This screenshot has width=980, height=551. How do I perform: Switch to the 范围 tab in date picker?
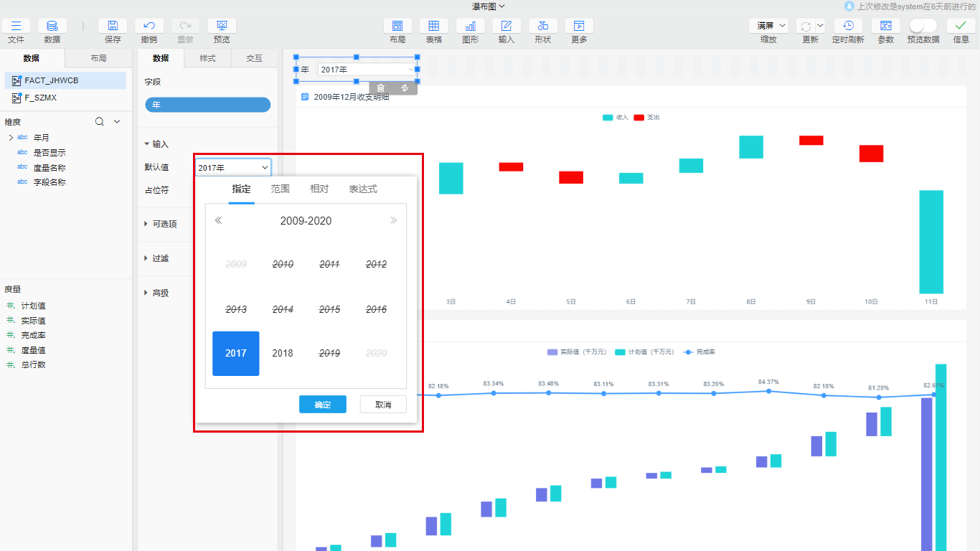281,189
